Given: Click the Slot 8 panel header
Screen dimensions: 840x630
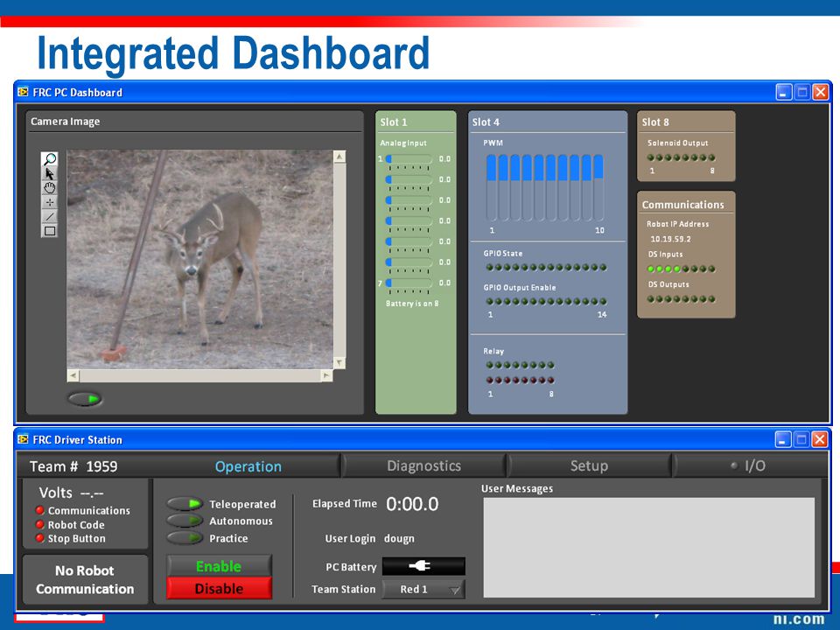Looking at the screenshot, I should coord(655,122).
